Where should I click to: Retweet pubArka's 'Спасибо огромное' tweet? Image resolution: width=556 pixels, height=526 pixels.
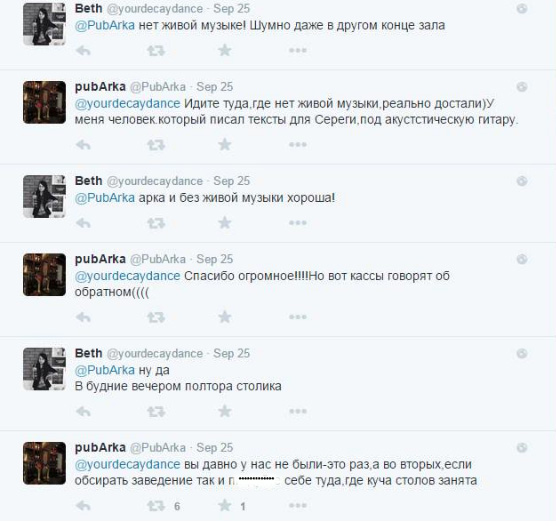(156, 317)
